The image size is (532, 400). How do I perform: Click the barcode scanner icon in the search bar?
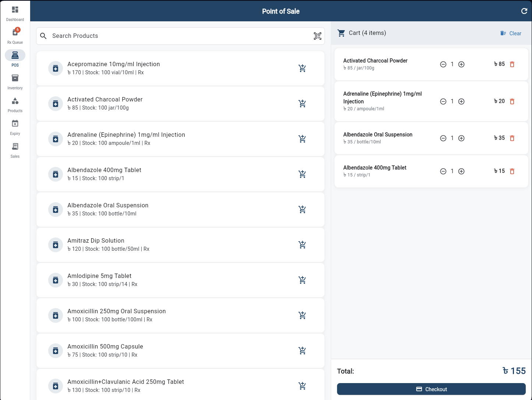click(318, 36)
